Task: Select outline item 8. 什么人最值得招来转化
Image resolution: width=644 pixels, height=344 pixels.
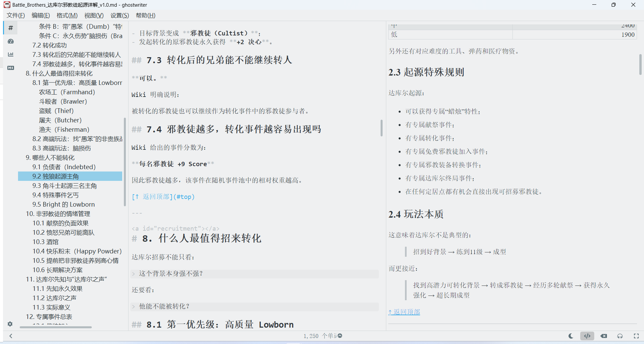Action: (59, 73)
